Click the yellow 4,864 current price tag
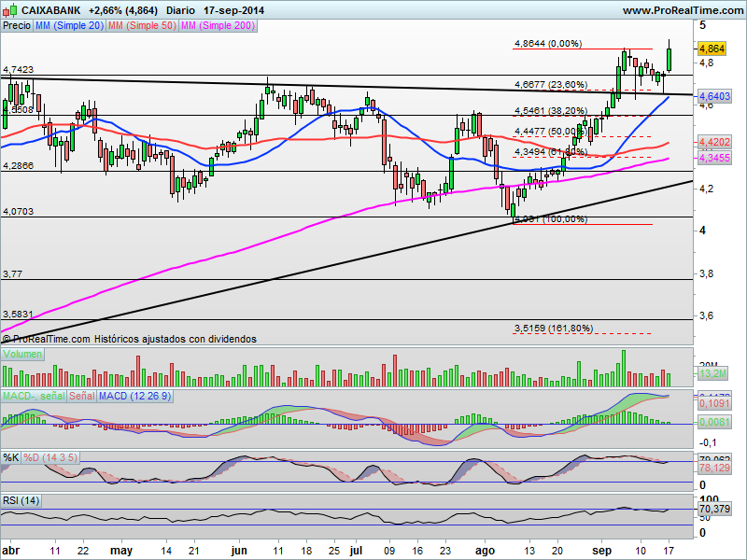Viewport: 747px width, 560px height. tap(712, 49)
